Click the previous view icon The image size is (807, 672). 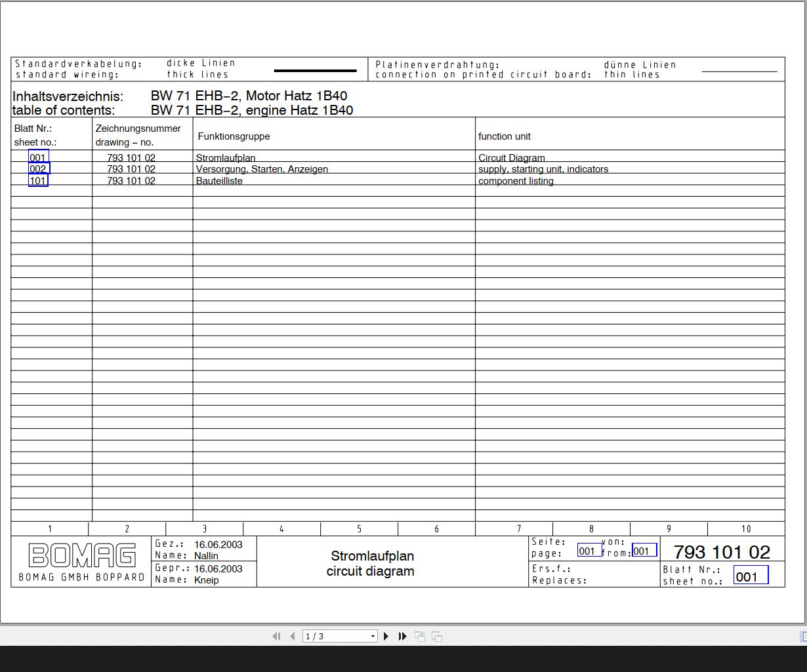coord(420,636)
